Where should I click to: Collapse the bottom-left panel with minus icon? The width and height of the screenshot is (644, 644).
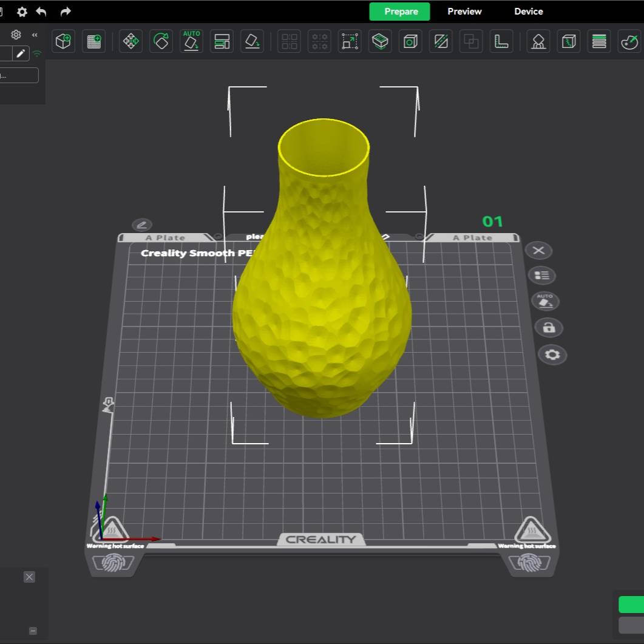tap(33, 631)
